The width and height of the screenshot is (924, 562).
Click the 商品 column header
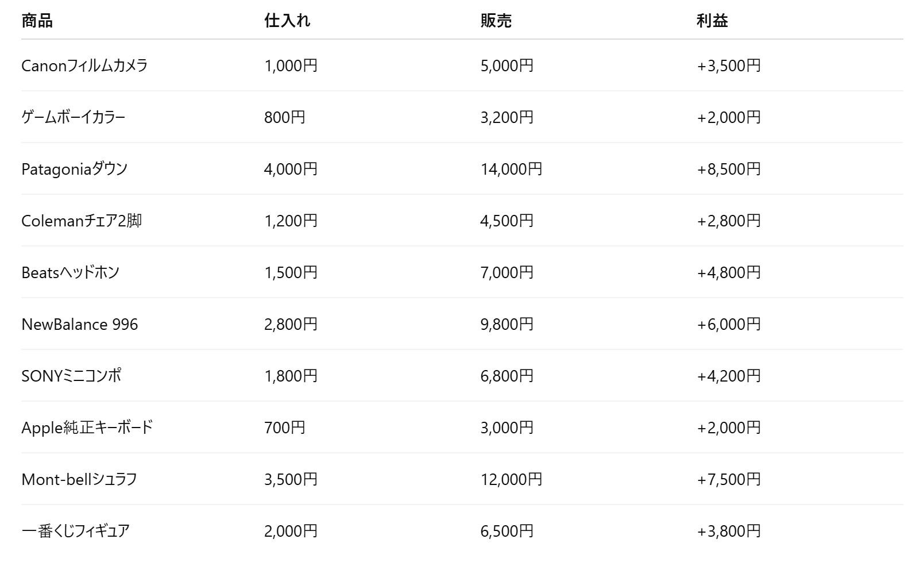(37, 21)
